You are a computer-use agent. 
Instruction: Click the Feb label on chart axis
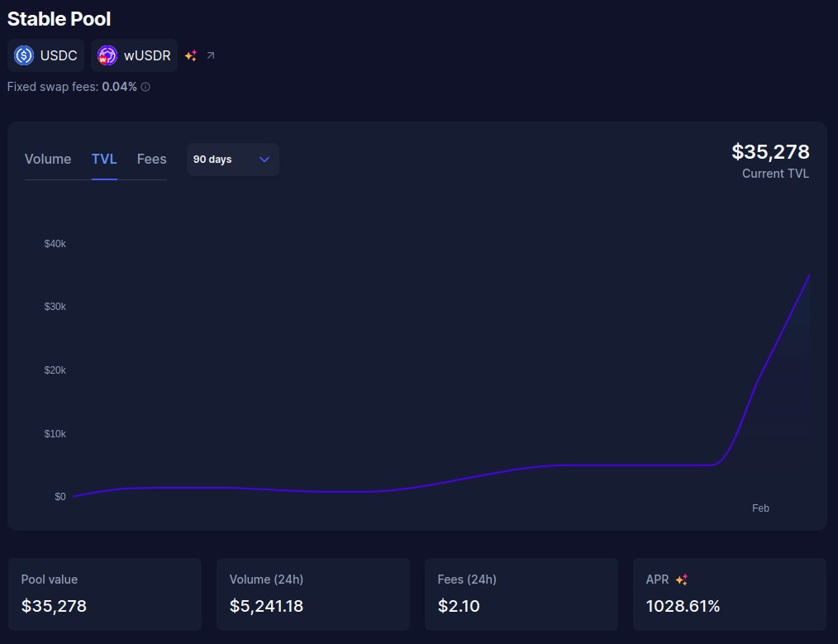click(760, 508)
